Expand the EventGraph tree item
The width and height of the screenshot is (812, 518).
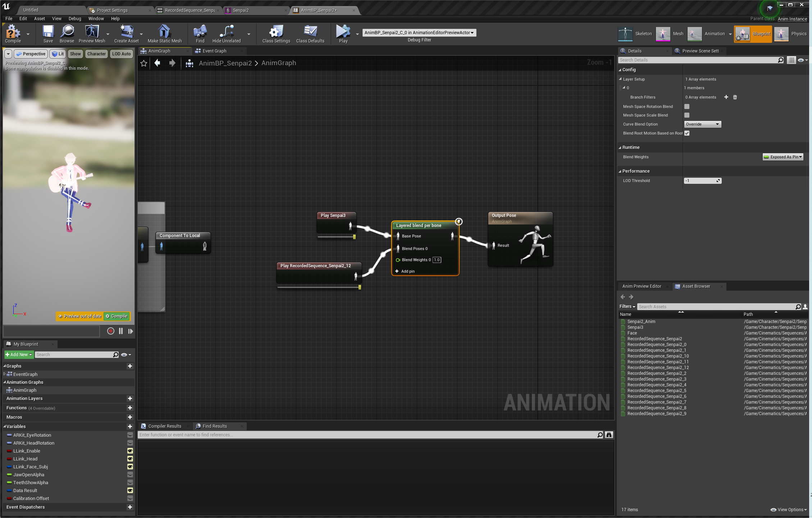click(x=4, y=374)
